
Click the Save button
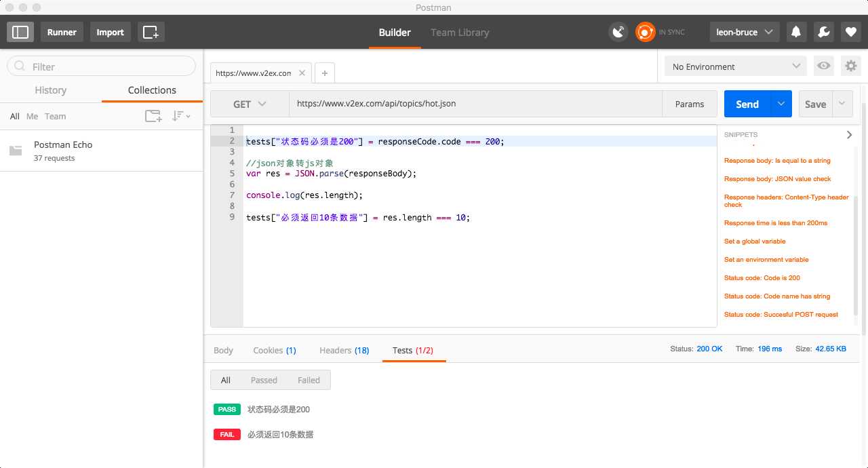(816, 104)
